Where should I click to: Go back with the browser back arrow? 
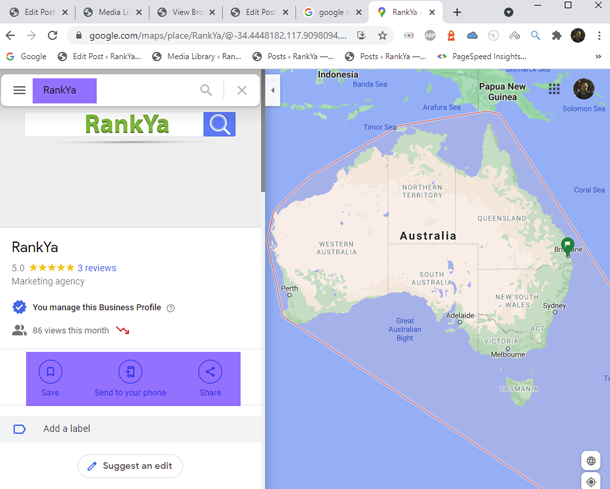11,36
